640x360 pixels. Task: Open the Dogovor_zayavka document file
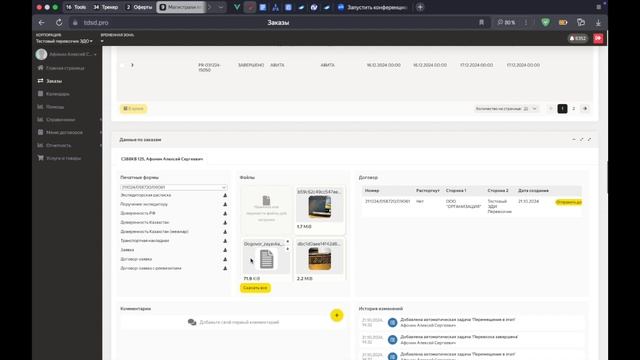pyautogui.click(x=266, y=259)
